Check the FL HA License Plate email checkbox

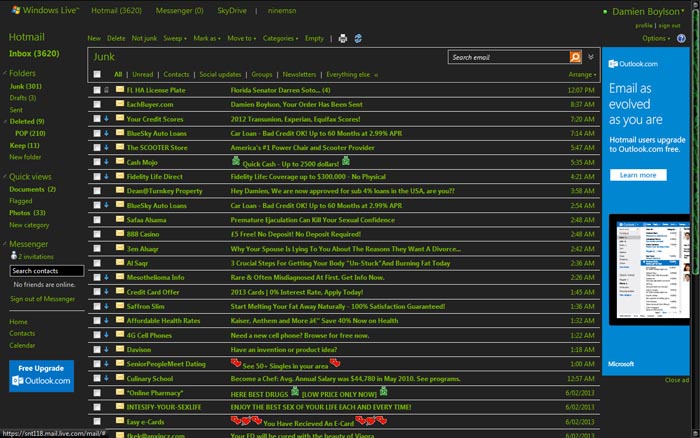97,90
